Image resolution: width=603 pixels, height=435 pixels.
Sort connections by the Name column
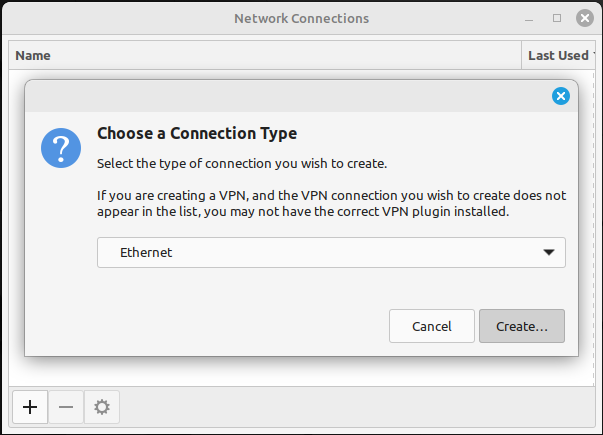click(265, 55)
